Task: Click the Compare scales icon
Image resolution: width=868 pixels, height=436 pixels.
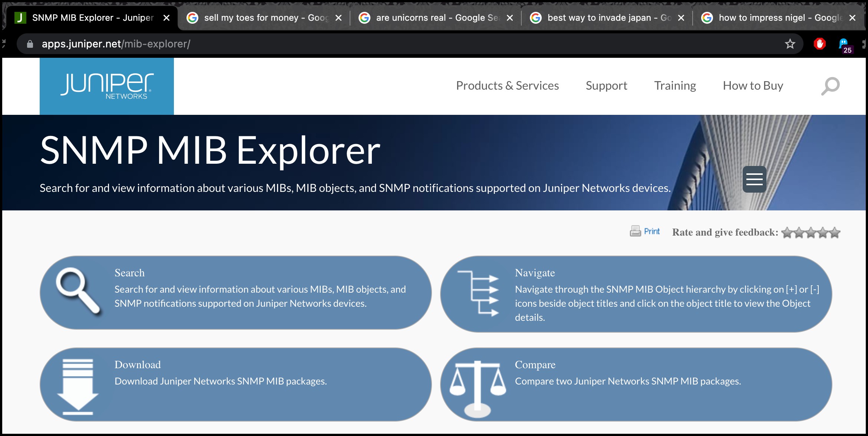Action: point(478,389)
